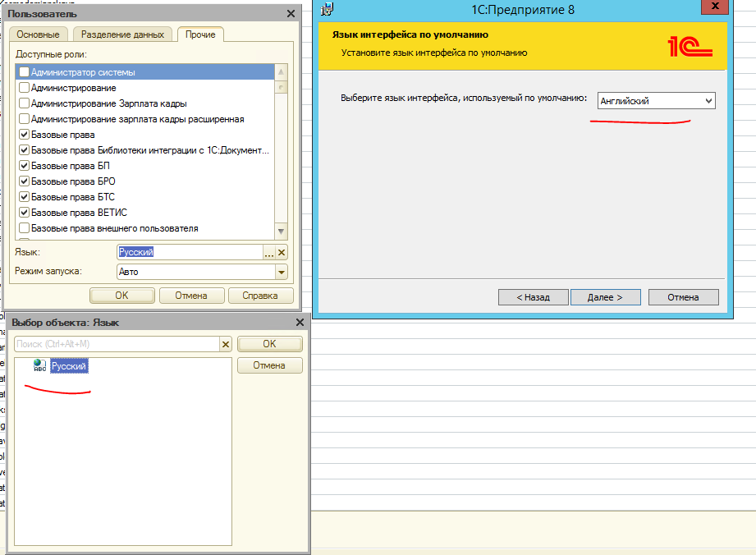Clear the Язык field with X
The width and height of the screenshot is (756, 555).
(x=282, y=252)
